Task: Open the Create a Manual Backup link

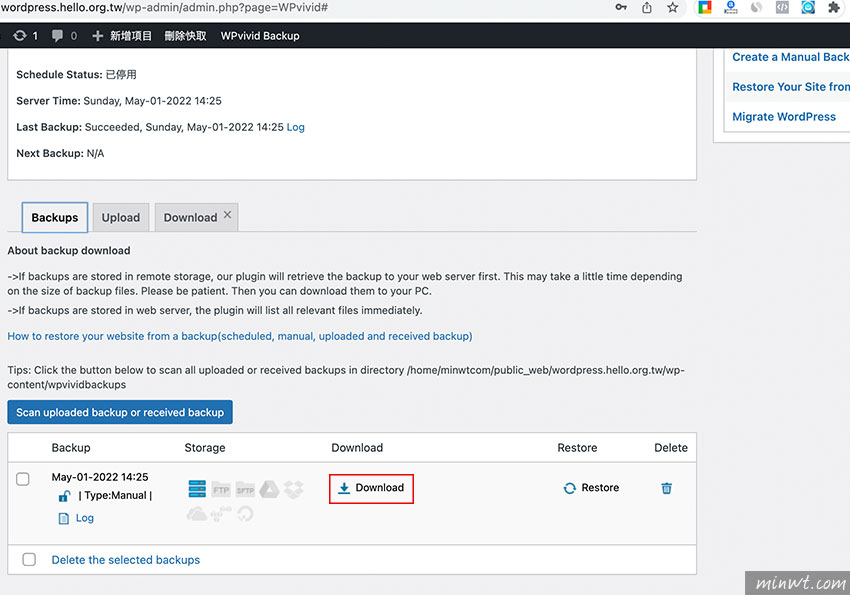Action: point(791,57)
